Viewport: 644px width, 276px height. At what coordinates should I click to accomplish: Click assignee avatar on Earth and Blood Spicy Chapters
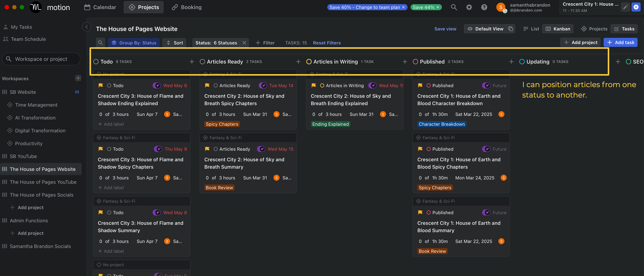(x=503, y=178)
